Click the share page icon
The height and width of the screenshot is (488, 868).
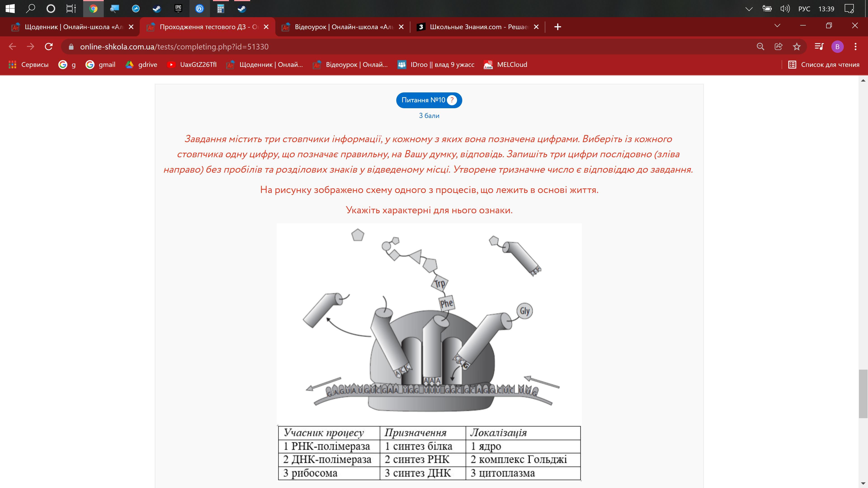click(778, 47)
